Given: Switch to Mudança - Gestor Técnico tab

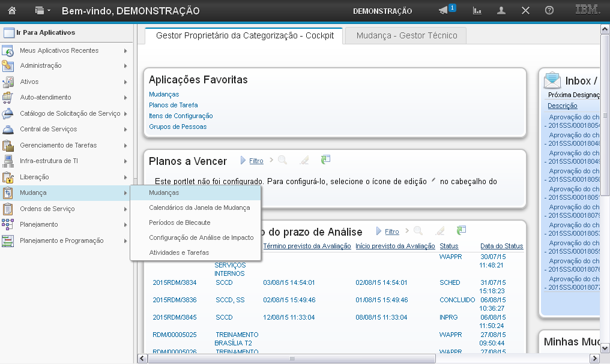Looking at the screenshot, I should click(406, 35).
